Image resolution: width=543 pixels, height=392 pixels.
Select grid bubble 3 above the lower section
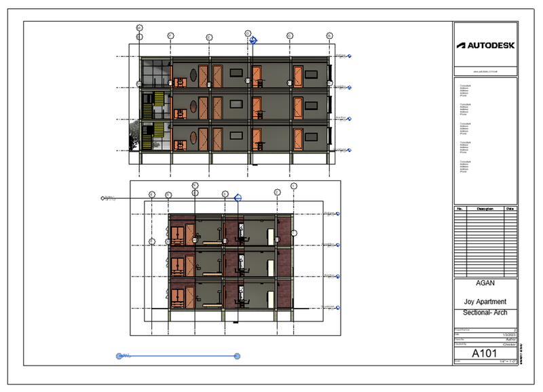pos(225,194)
